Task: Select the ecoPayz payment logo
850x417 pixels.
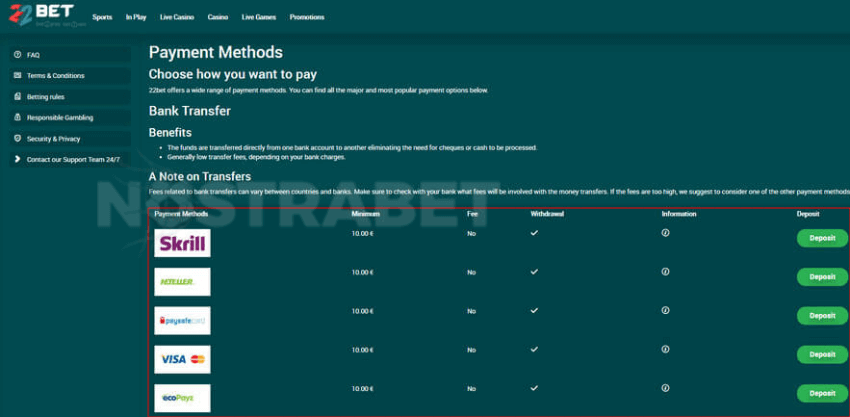Action: click(x=182, y=398)
